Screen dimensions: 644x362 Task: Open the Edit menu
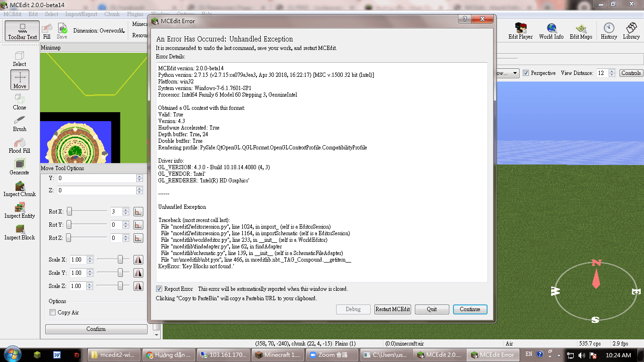(x=33, y=14)
